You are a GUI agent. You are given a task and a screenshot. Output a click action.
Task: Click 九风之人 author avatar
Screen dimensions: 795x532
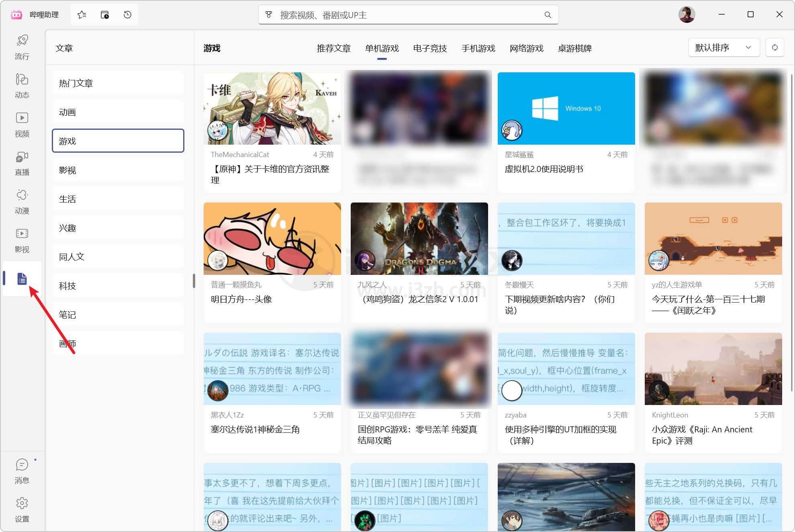[x=365, y=260]
